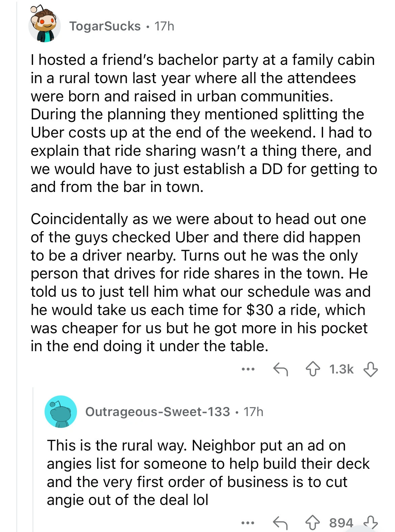Open more options for TogarSucks' comment

tap(248, 369)
